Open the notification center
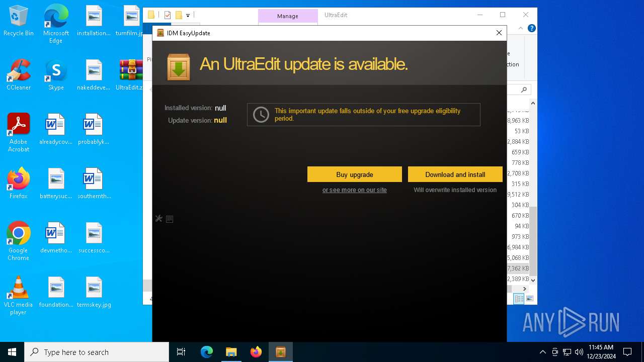 coord(627,352)
